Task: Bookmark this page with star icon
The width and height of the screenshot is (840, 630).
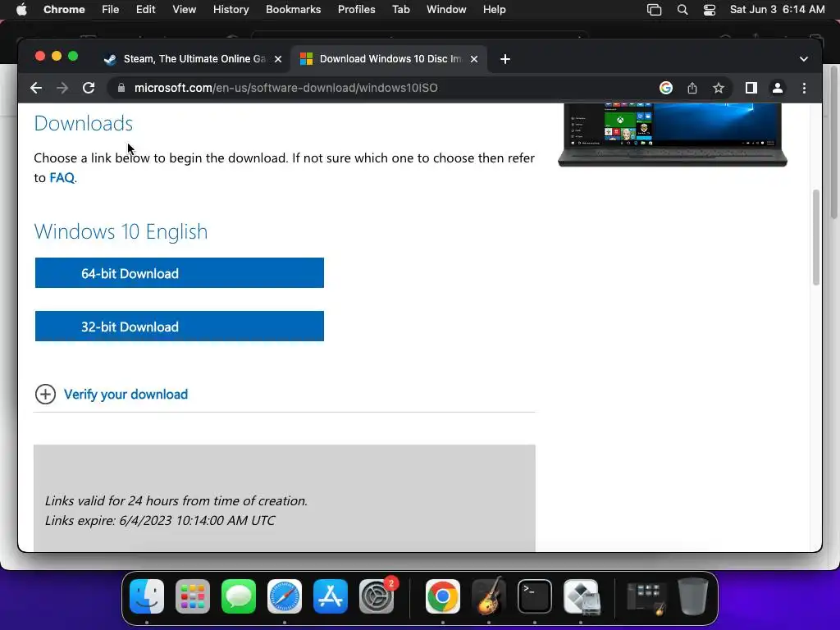Action: coord(719,88)
